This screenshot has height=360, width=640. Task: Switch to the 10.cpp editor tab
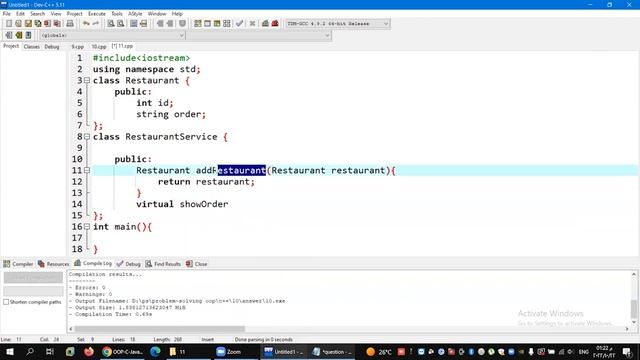pos(98,47)
